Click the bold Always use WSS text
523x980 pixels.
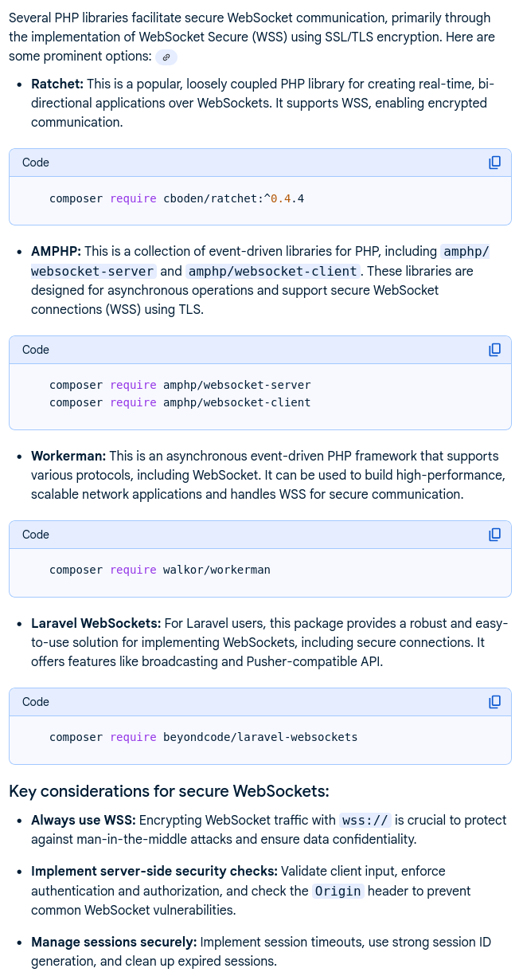click(84, 820)
